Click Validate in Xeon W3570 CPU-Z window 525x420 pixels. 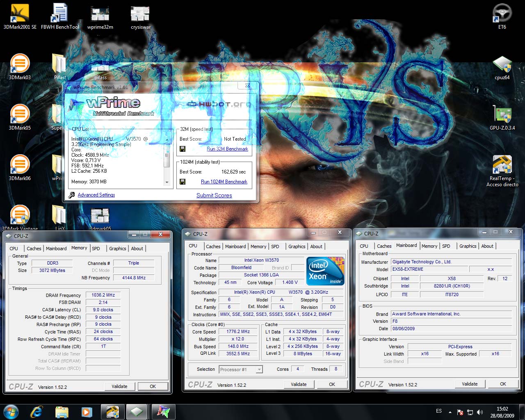[299, 384]
